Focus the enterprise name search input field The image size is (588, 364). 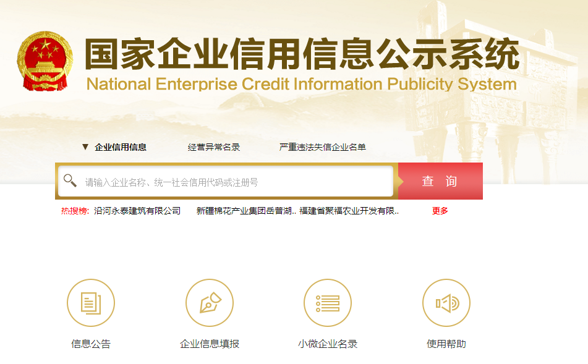tap(226, 181)
